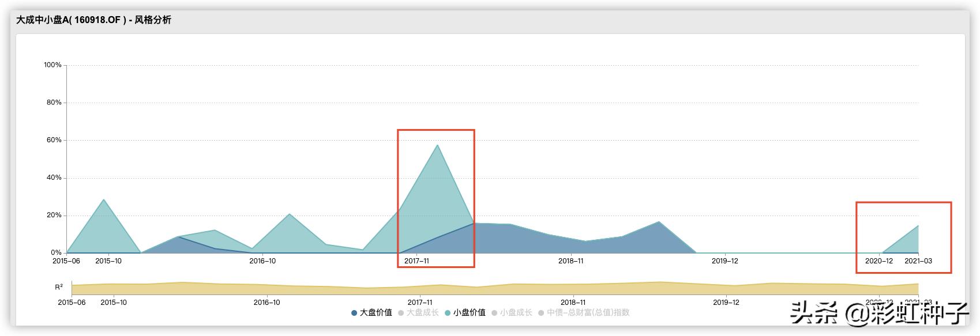
Task: Toggle the 小盘价值 legend series
Action: [x=465, y=312]
